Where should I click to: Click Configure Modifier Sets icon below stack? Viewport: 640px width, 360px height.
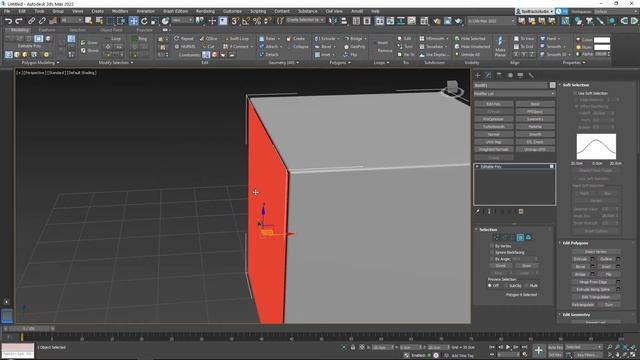[x=521, y=211]
